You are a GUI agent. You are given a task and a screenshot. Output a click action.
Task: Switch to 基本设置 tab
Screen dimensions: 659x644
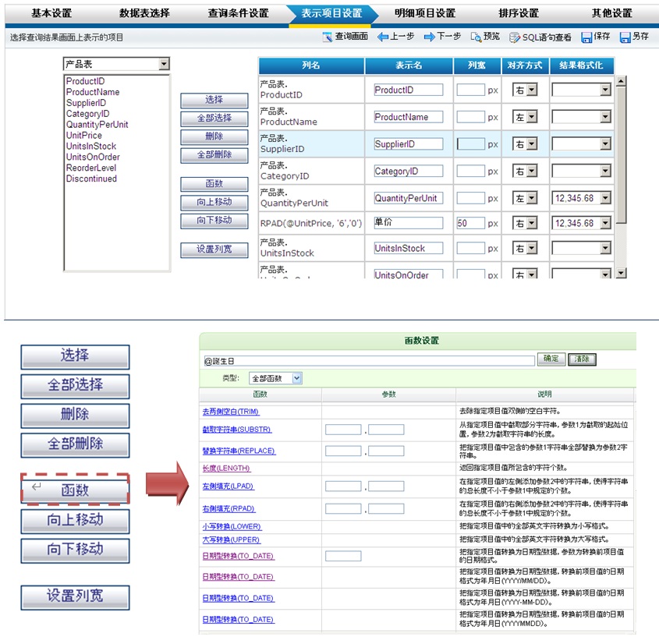51,13
